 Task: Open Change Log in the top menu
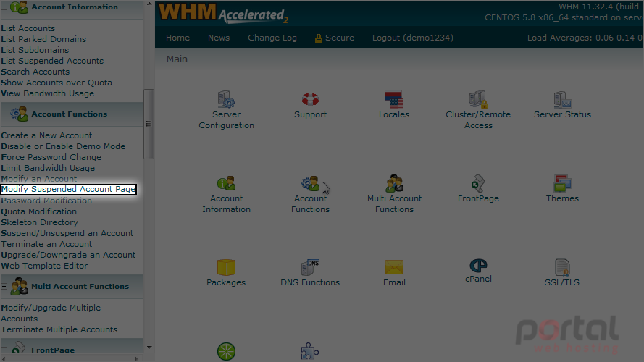(x=272, y=38)
